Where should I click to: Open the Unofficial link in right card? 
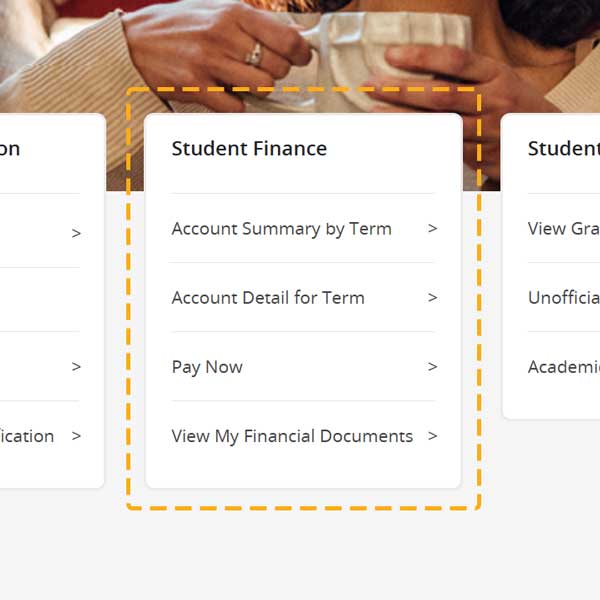pyautogui.click(x=564, y=298)
